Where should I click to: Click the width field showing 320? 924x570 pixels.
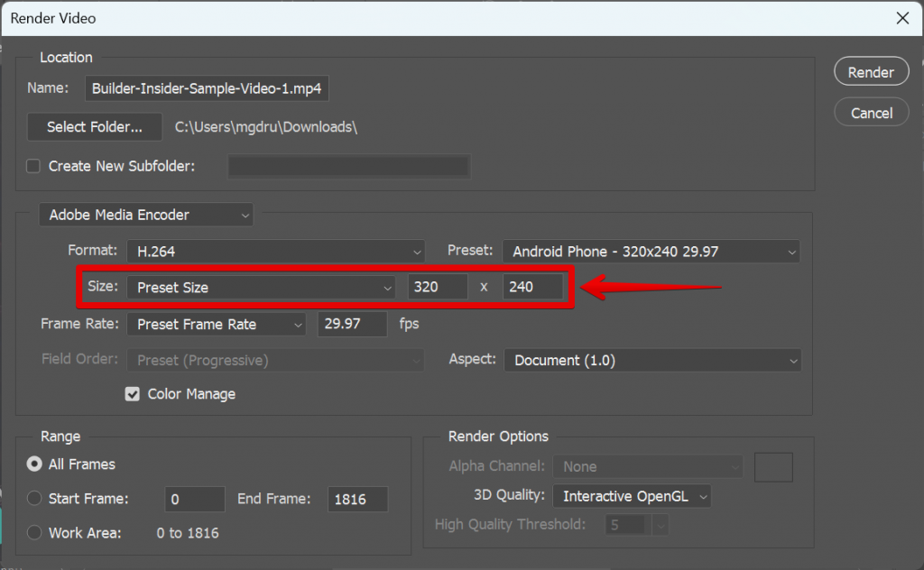(x=437, y=288)
